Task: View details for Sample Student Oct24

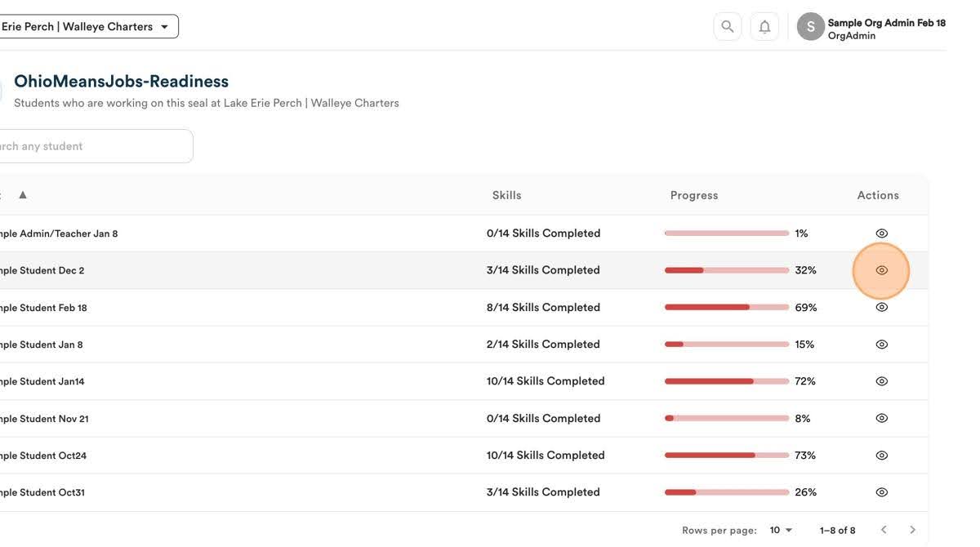Action: coord(881,456)
